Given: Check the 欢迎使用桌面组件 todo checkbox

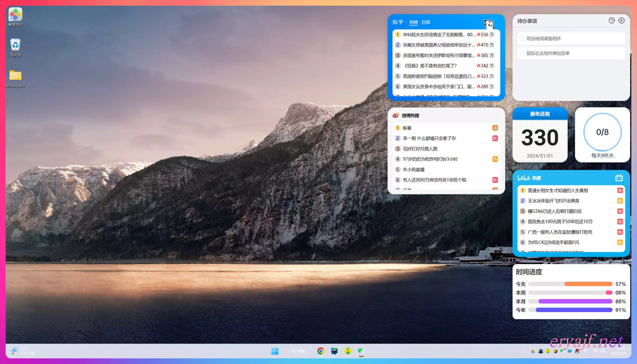Looking at the screenshot, I should [522, 38].
